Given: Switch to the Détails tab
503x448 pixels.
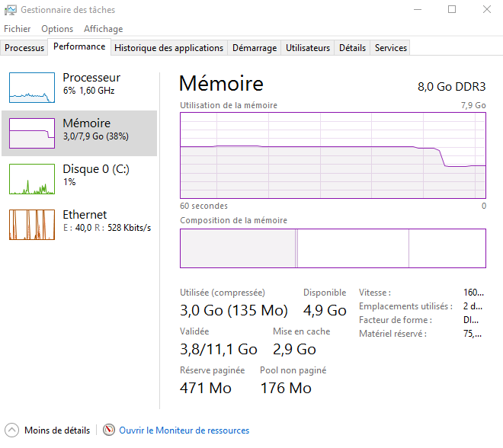Looking at the screenshot, I should click(x=352, y=48).
